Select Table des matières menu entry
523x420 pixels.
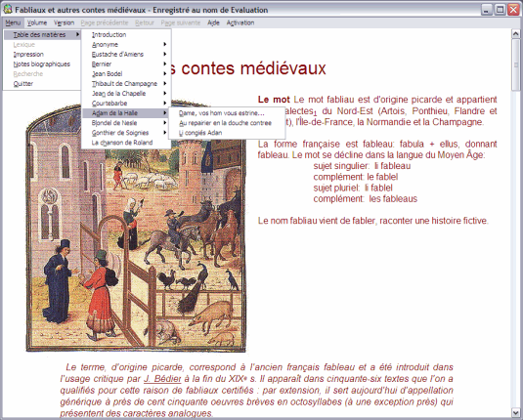(42, 34)
